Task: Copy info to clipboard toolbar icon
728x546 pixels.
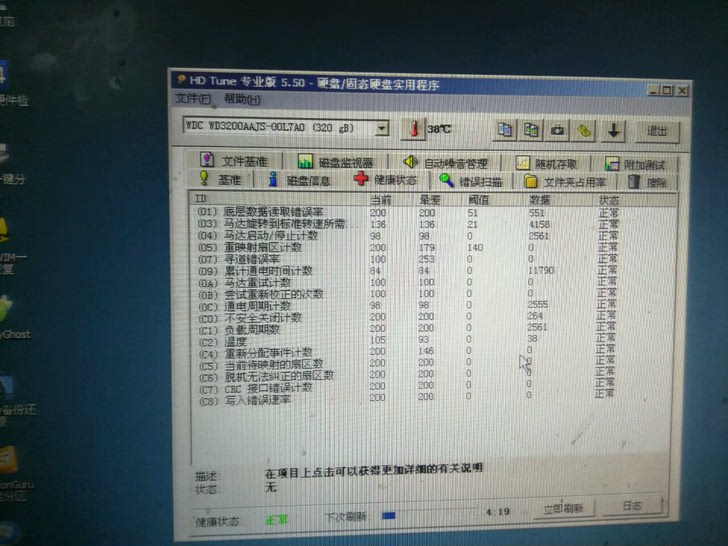Action: [504, 130]
